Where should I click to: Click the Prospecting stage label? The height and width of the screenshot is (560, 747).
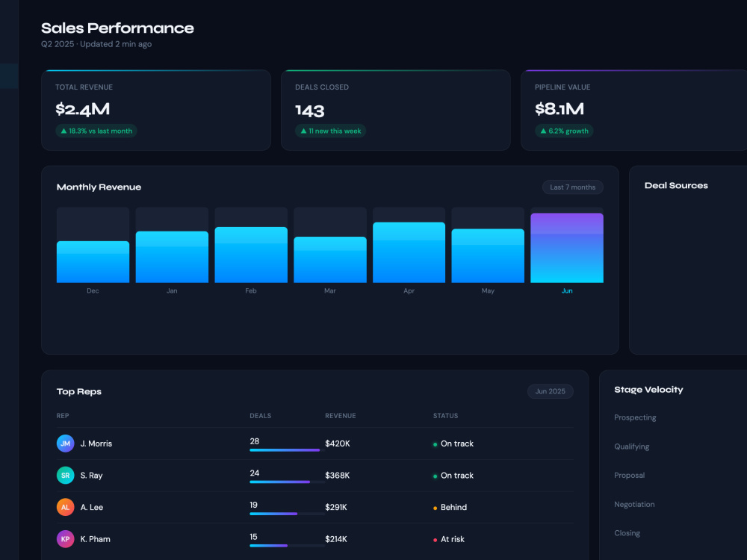(x=635, y=417)
